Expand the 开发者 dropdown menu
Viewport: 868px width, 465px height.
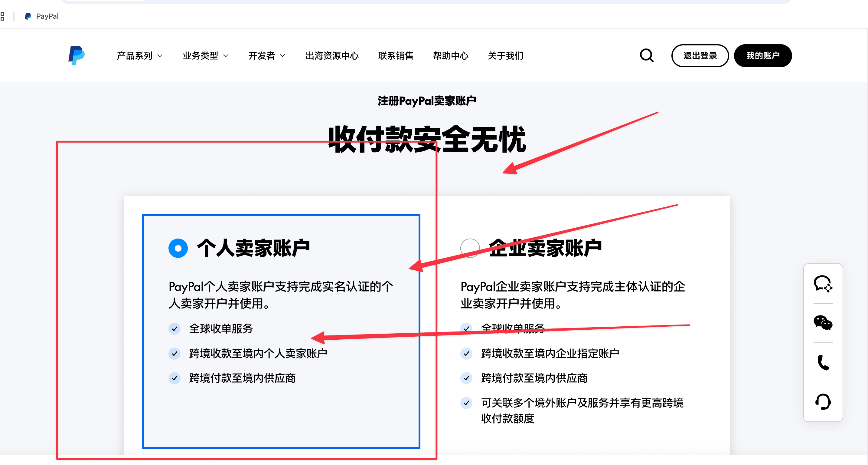[266, 56]
